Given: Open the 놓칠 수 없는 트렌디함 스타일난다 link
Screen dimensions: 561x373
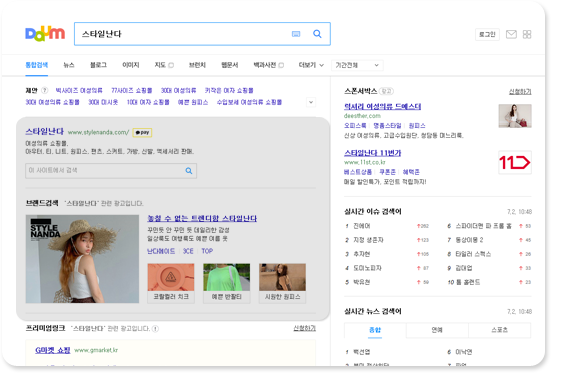Looking at the screenshot, I should pyautogui.click(x=202, y=218).
